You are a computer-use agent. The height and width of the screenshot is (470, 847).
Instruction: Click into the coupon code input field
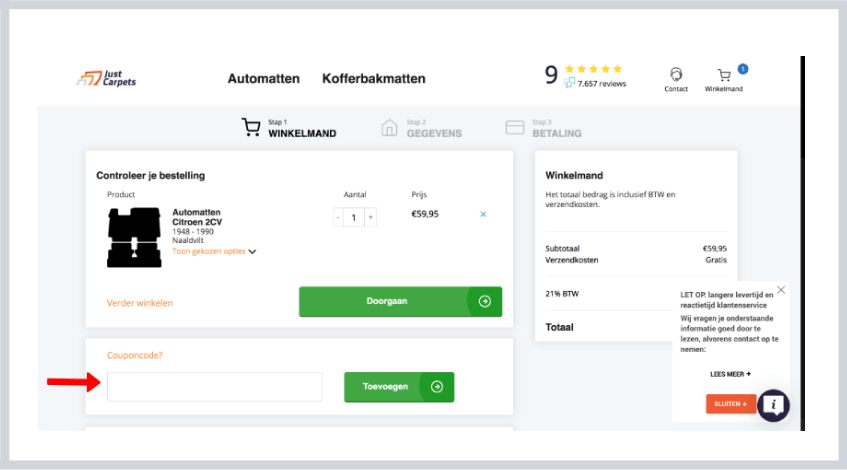pyautogui.click(x=214, y=387)
